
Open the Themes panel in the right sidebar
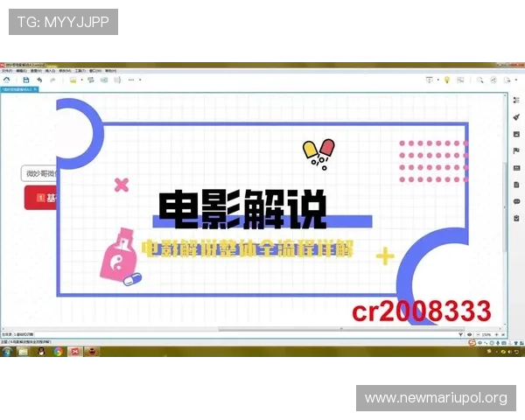tap(516, 168)
